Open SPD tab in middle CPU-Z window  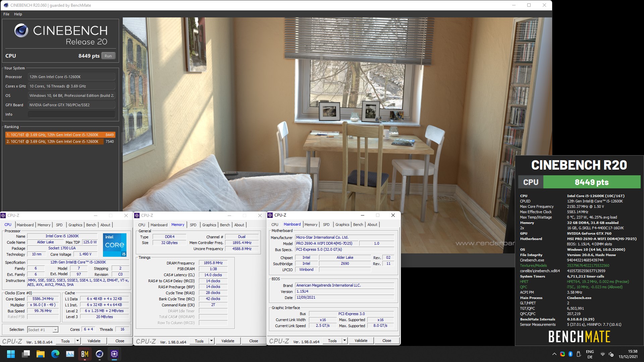point(193,225)
